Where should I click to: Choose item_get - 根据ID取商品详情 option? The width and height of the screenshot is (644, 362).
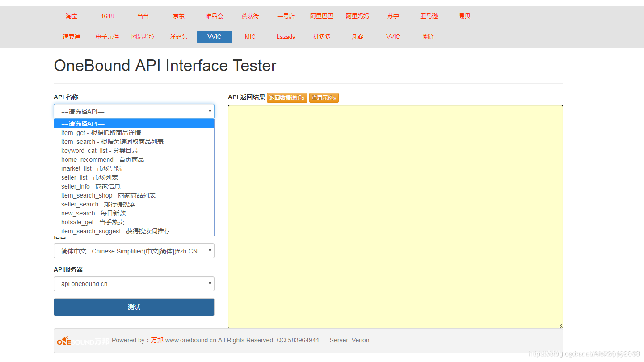point(134,133)
